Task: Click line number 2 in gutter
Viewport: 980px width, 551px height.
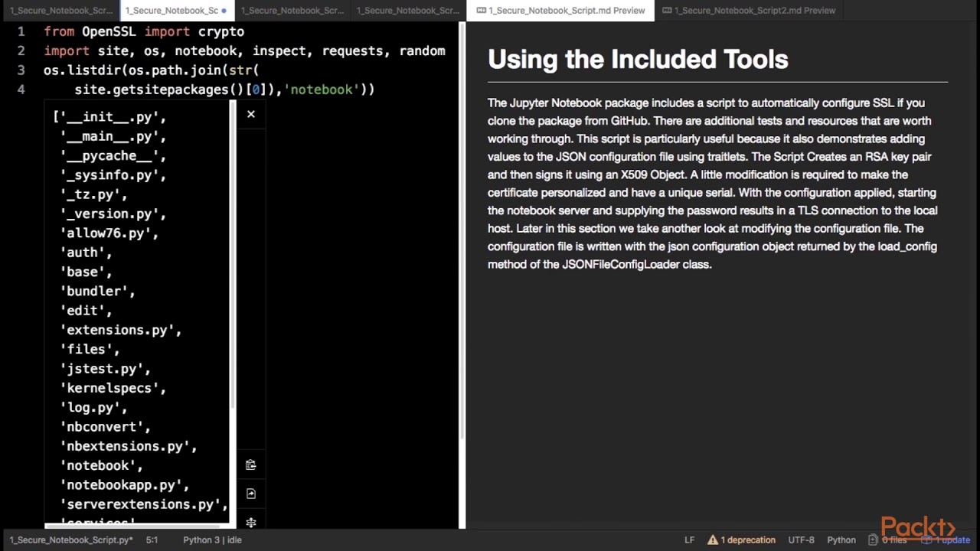Action: [21, 51]
